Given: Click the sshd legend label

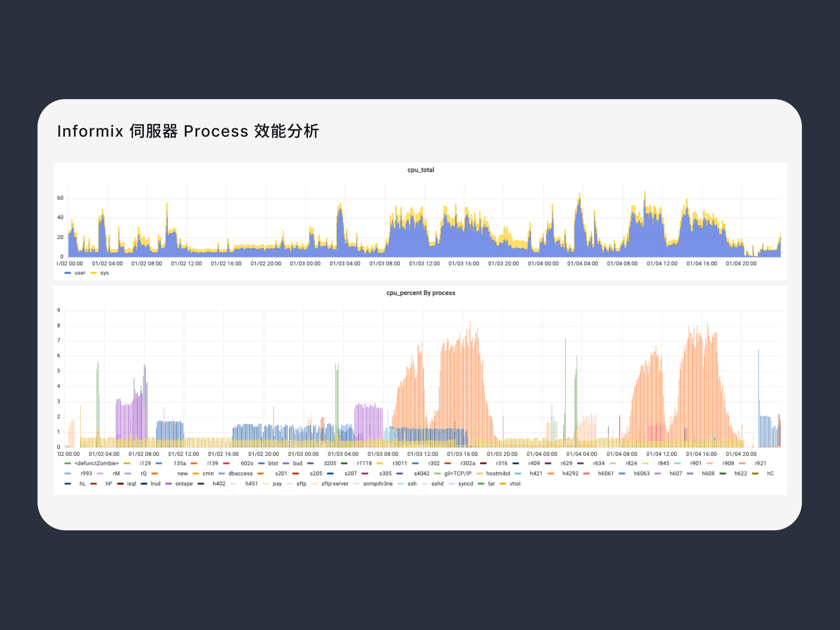Looking at the screenshot, I should [437, 484].
